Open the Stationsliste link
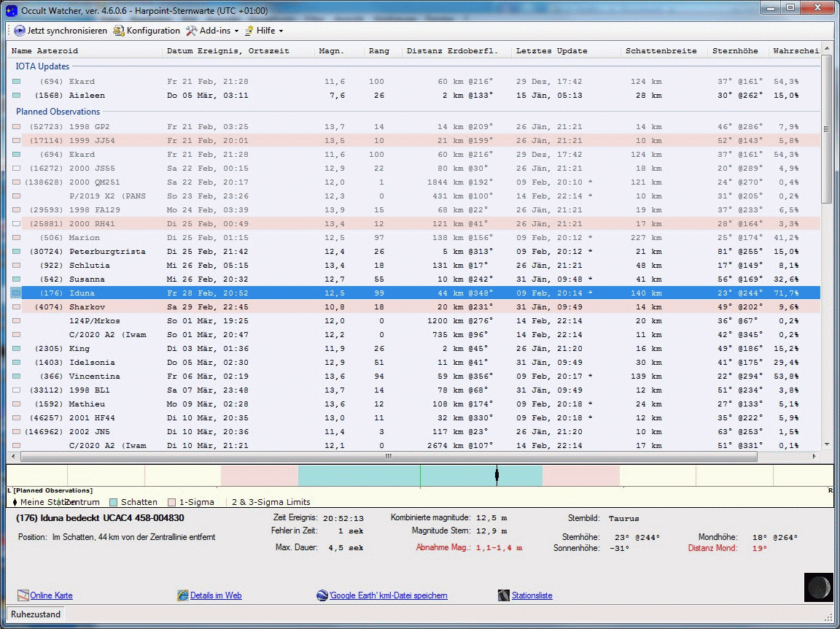This screenshot has width=840, height=629. pos(532,595)
